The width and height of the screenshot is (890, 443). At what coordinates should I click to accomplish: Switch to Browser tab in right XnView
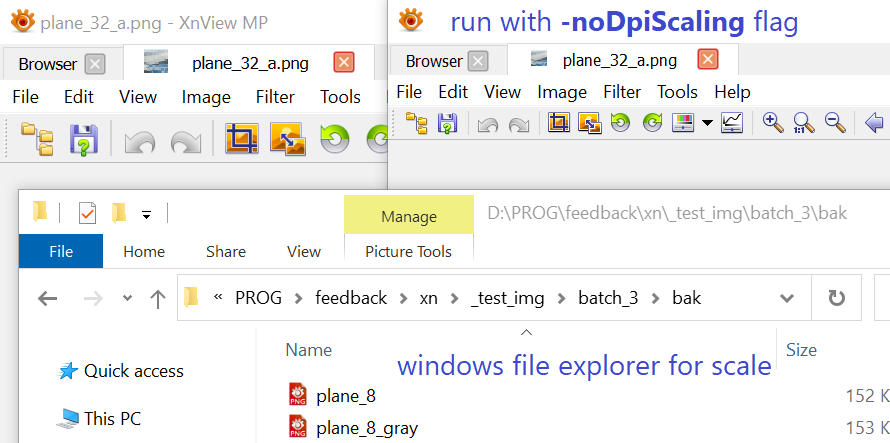pos(434,61)
